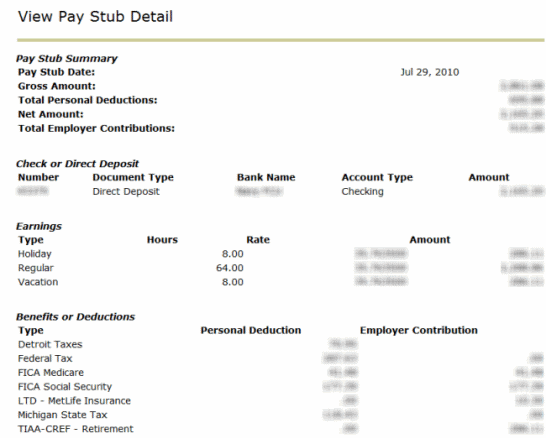The image size is (546, 438).
Task: Click the Employer Contribution column header
Action: pos(419,330)
